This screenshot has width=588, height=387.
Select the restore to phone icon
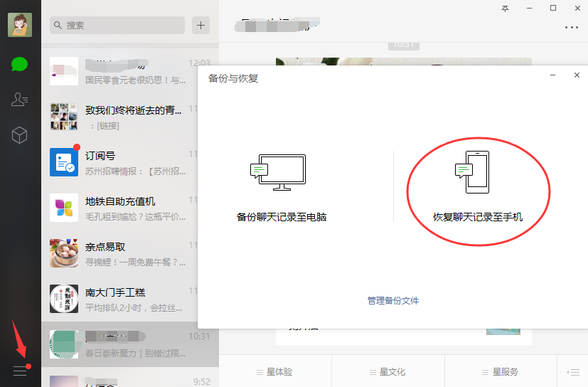click(x=473, y=172)
